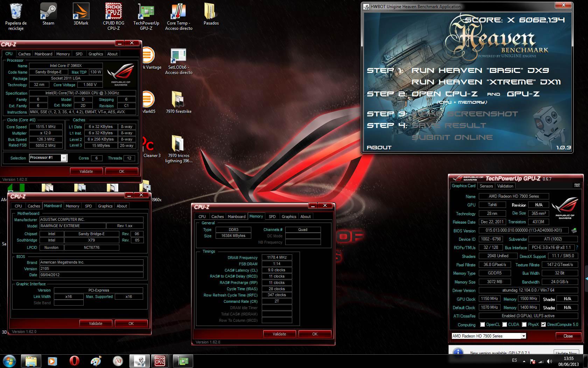
Task: Click the volume speaker tray icon
Action: (x=549, y=361)
